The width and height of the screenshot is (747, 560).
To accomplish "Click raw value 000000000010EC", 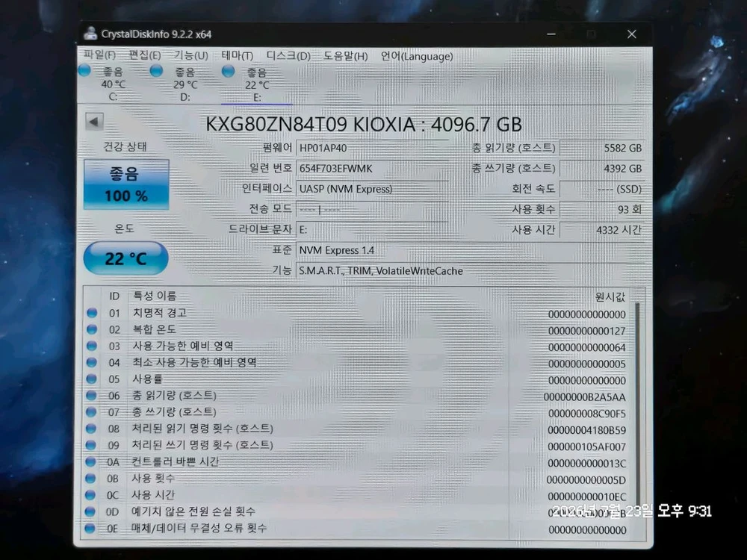I will [x=586, y=497].
